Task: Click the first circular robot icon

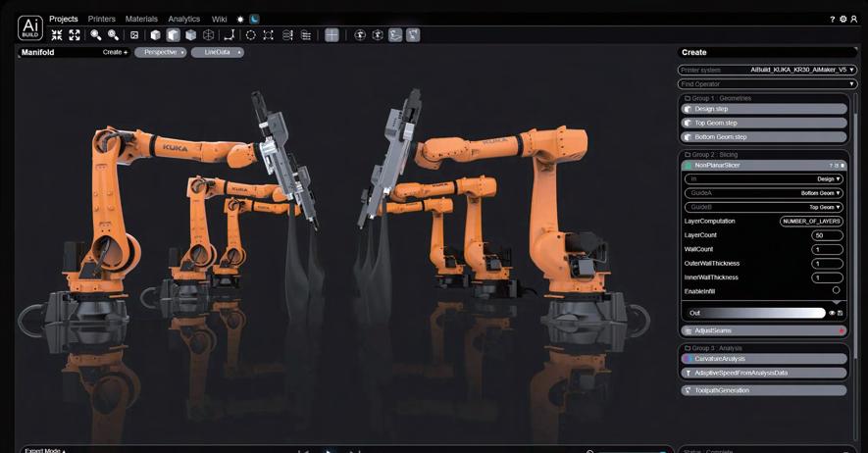Action: (x=360, y=35)
